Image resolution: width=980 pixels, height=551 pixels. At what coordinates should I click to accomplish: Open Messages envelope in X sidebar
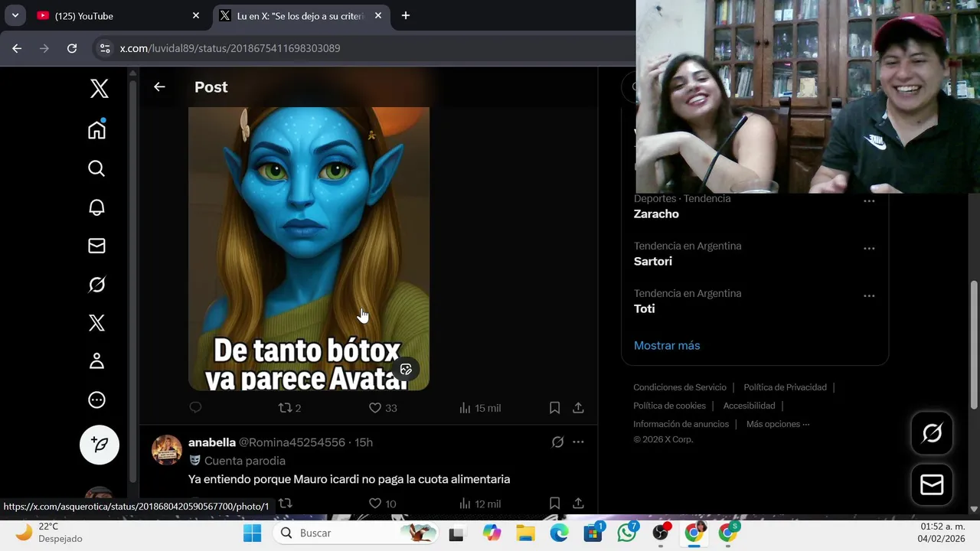[x=96, y=246]
